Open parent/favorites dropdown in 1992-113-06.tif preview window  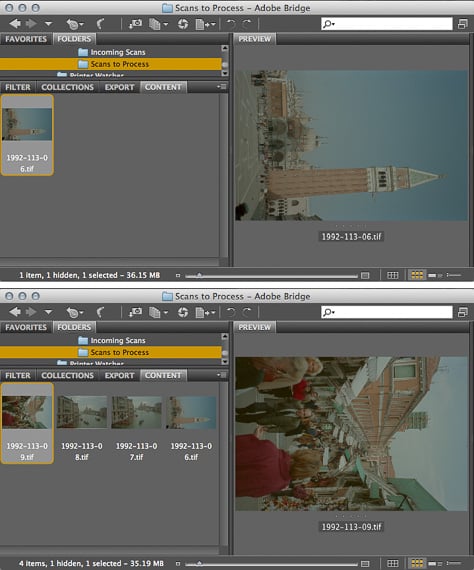[48, 24]
